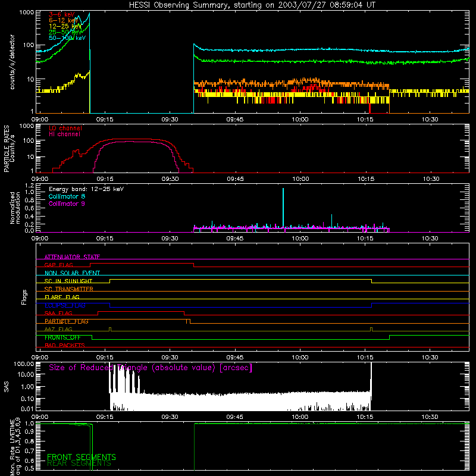
Task: Select the SC_TRANSMITTER flag label
Action: [69, 289]
